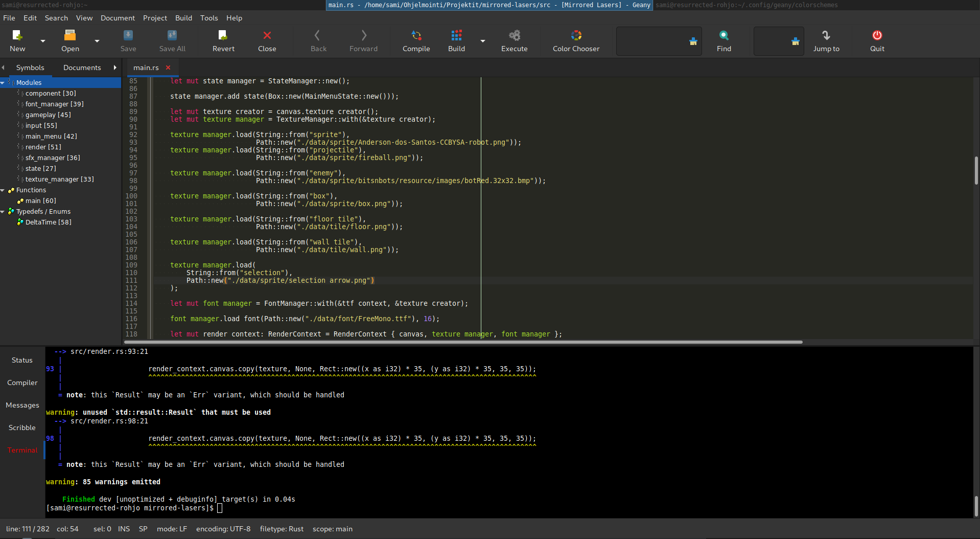This screenshot has height=539, width=980.
Task: Collapse the Modules tree group
Action: click(x=3, y=83)
